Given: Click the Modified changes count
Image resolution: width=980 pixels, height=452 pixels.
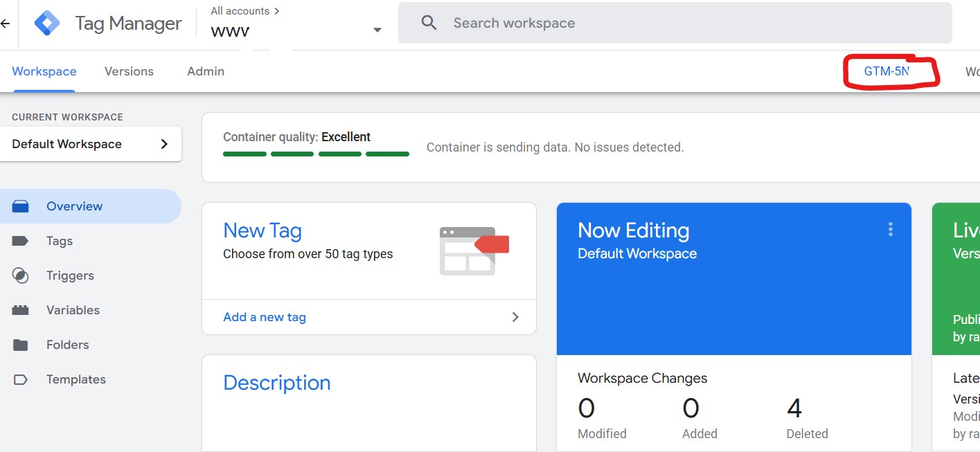Looking at the screenshot, I should (587, 408).
